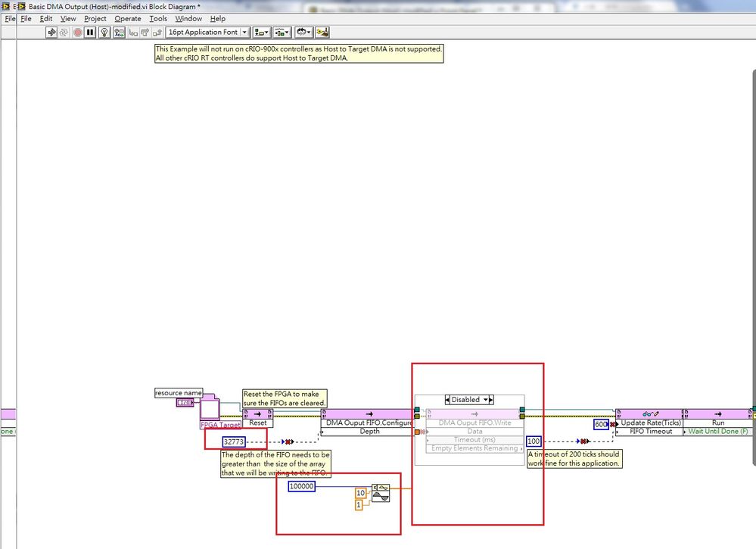This screenshot has height=549, width=756.
Task: Click the Run Continuously button
Action: click(64, 33)
